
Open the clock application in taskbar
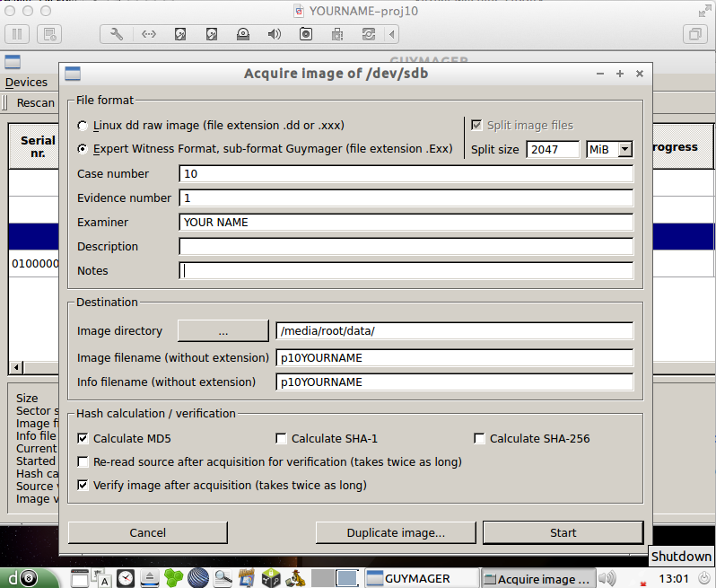click(126, 578)
